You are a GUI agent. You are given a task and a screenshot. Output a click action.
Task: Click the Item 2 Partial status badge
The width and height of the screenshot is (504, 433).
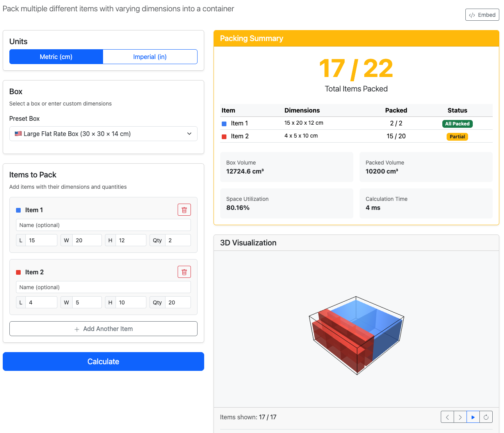pyautogui.click(x=457, y=136)
